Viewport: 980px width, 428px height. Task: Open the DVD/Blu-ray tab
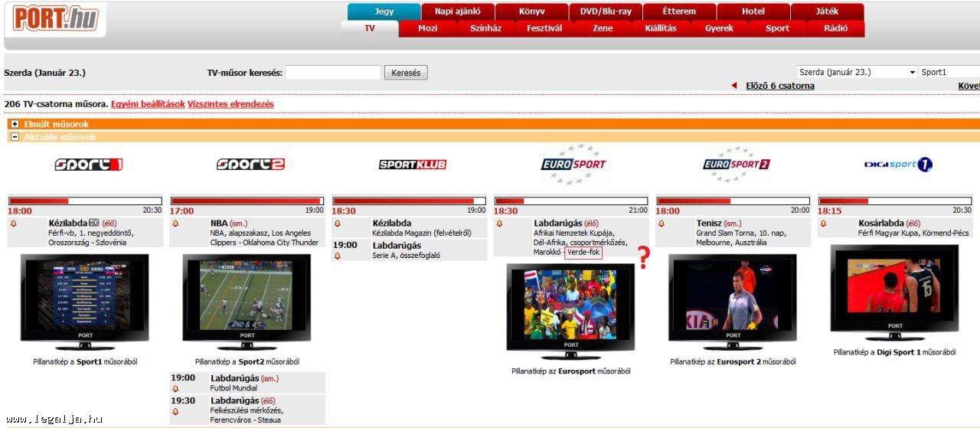click(606, 11)
